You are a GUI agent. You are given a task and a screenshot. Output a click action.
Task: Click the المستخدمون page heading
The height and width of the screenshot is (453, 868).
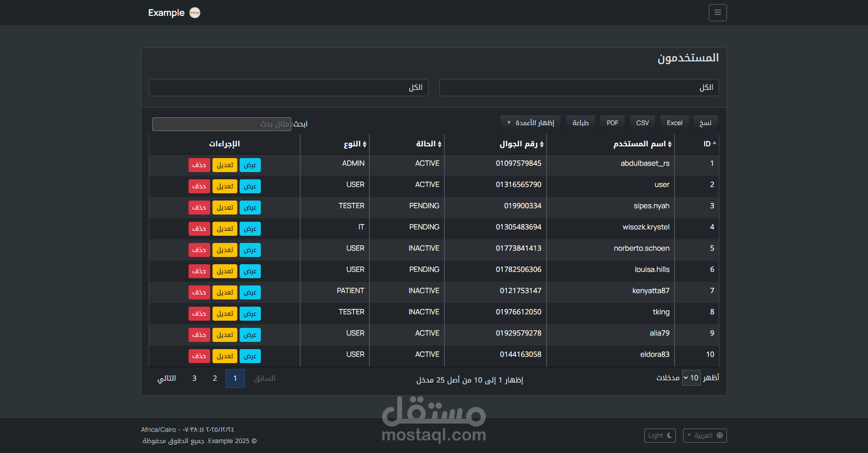tap(688, 58)
